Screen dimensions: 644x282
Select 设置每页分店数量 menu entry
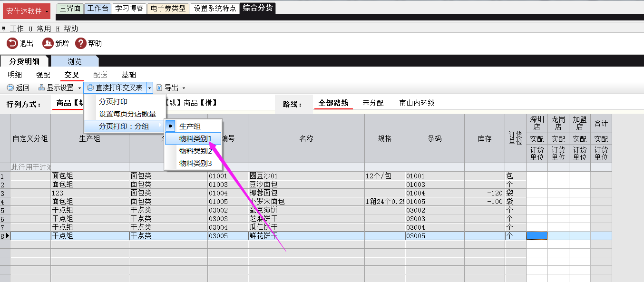(x=127, y=114)
